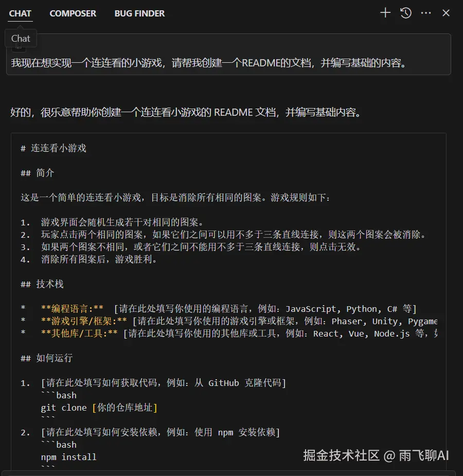The height and width of the screenshot is (476, 463).
Task: Click rule line starting '3. 如果两个图案不相同'
Action: coord(191,247)
